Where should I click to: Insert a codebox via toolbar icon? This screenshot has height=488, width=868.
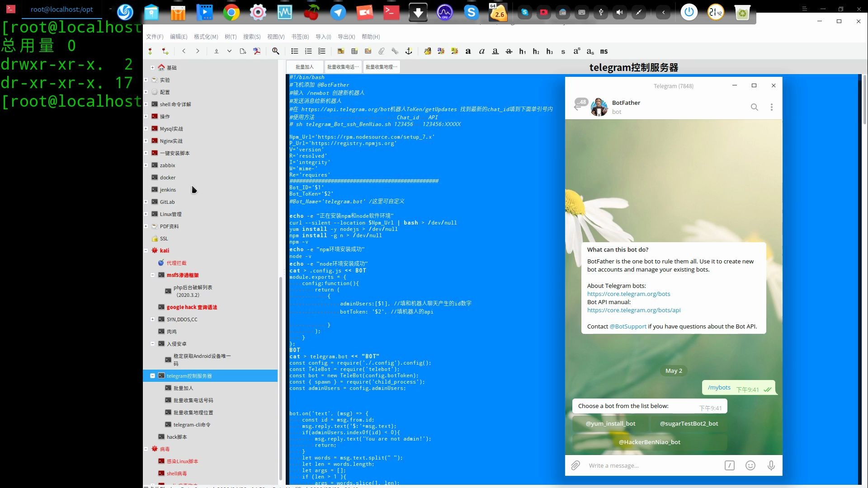[368, 51]
